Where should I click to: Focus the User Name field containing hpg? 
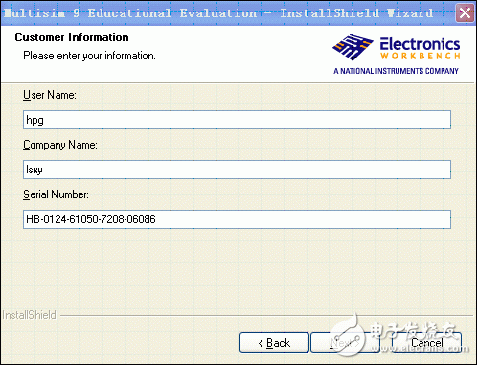click(237, 120)
